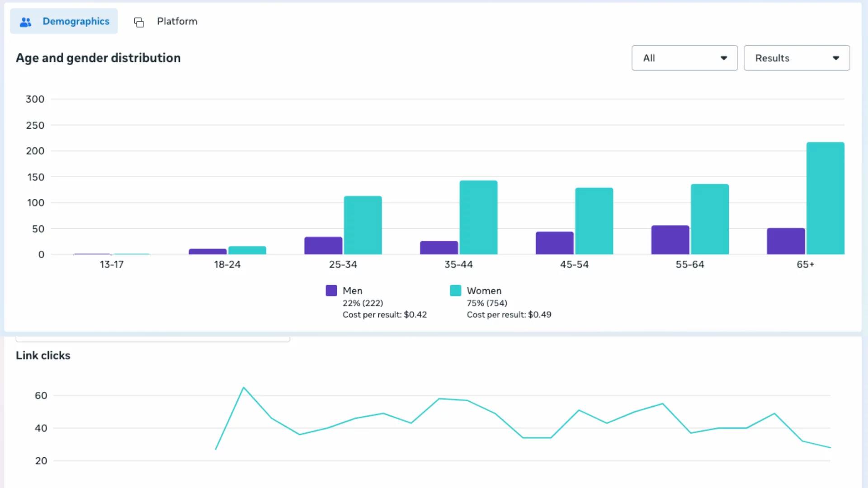
Task: Click the Men bar for 55-64
Action: [670, 240]
